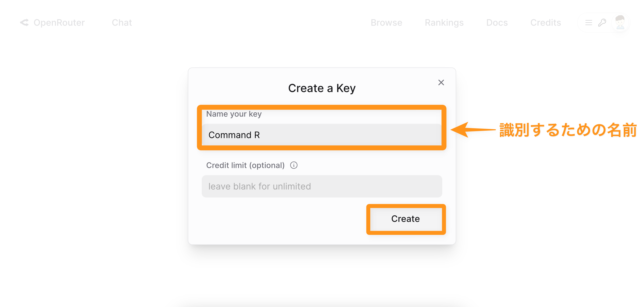
Task: Click the OpenRouter wordmark text
Action: click(59, 23)
